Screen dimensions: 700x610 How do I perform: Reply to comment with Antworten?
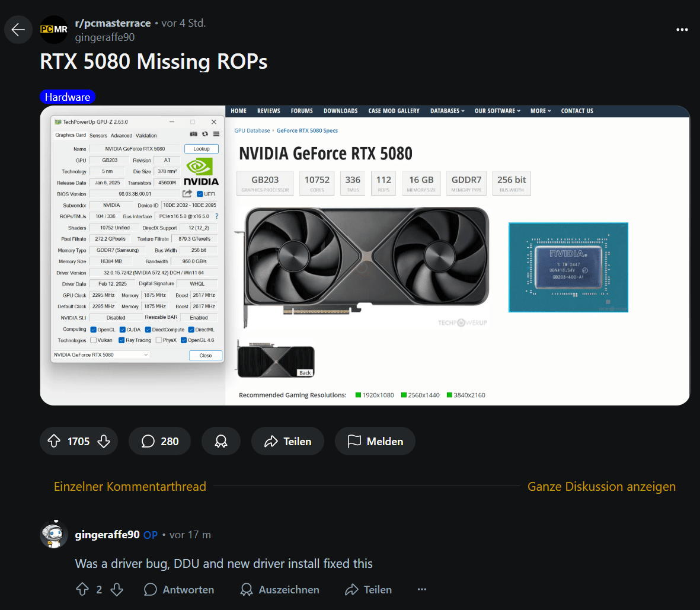click(179, 589)
